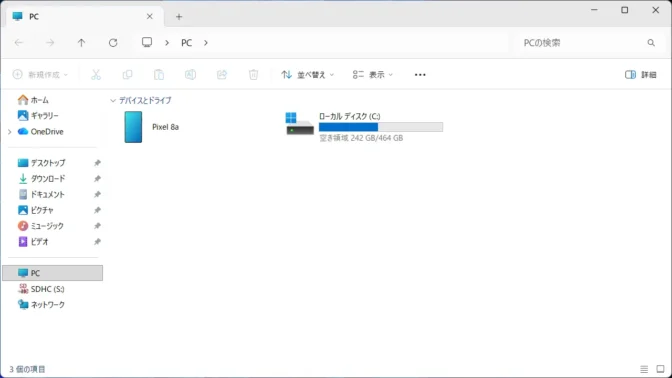Click the Forward navigation arrow
The height and width of the screenshot is (378, 672).
(x=50, y=42)
